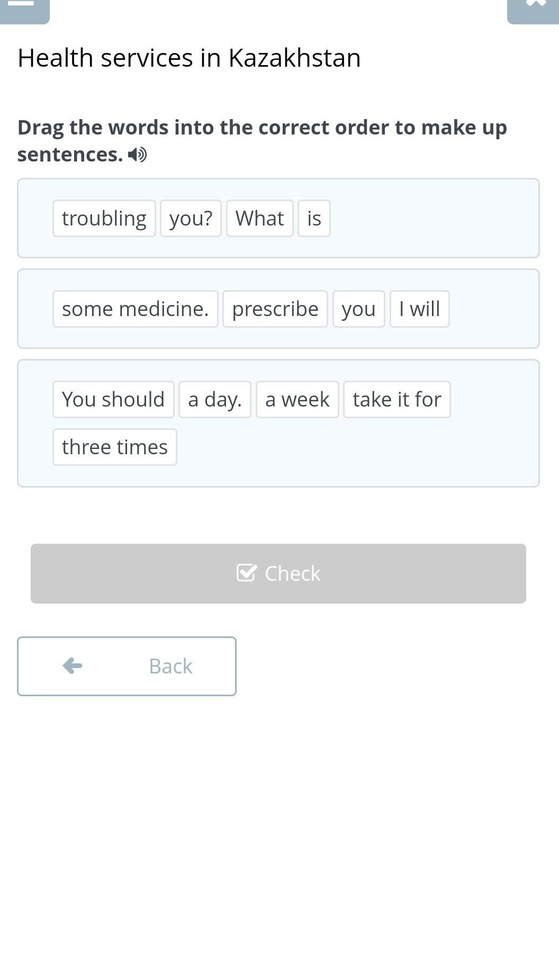559x980 pixels.
Task: Click the 'is' word tile
Action: [314, 218]
